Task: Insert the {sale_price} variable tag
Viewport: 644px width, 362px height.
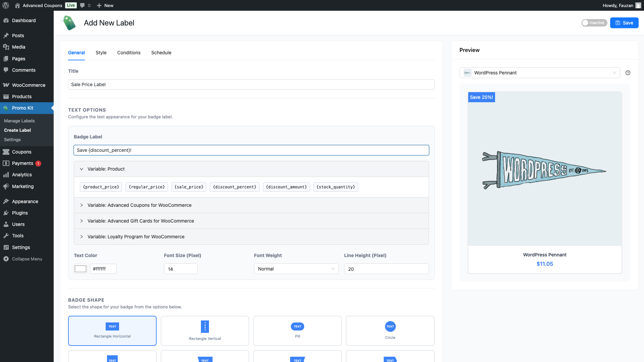Action: 189,187
